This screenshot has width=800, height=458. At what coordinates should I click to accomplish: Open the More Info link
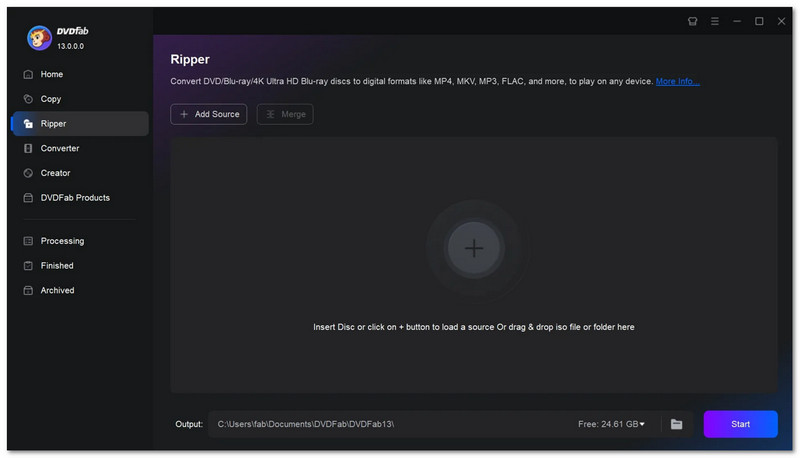click(x=678, y=82)
